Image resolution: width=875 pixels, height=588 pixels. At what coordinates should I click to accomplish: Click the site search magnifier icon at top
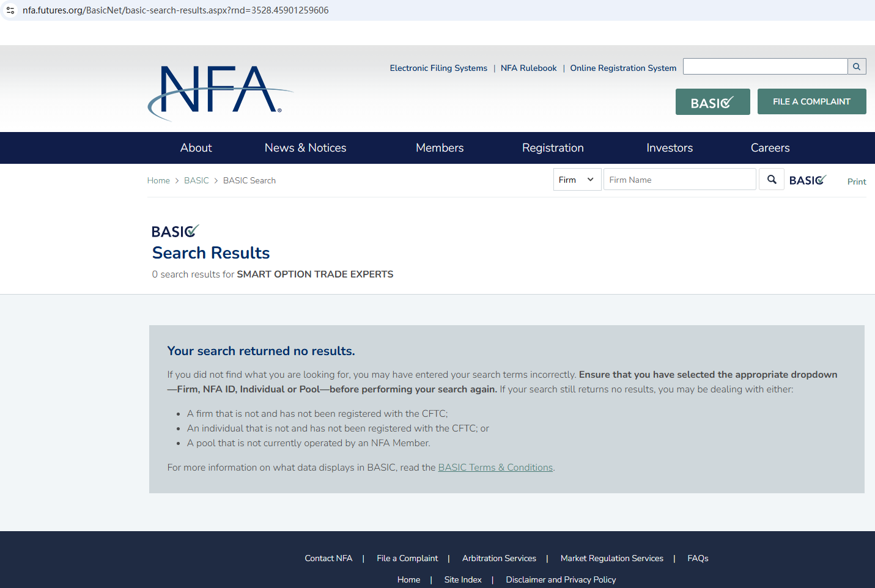857,67
